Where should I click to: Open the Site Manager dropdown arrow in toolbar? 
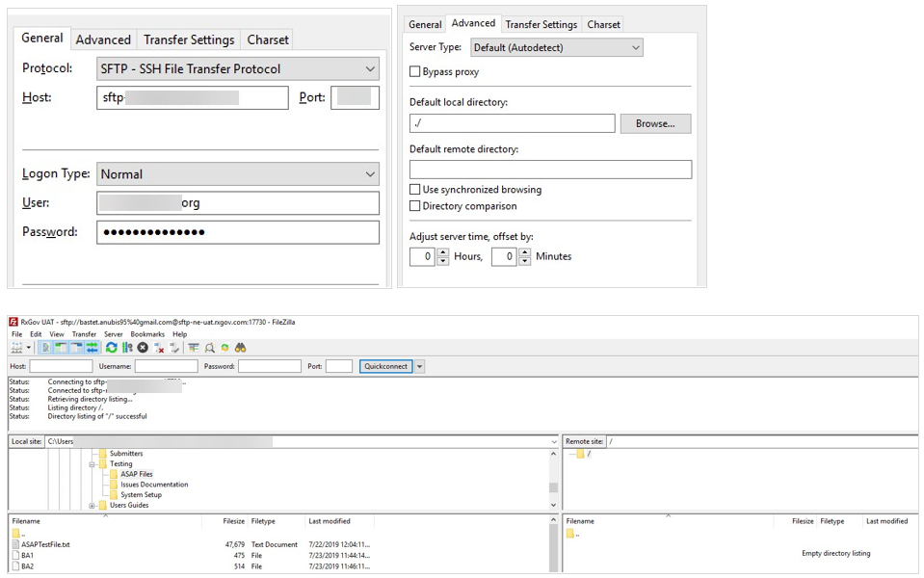pos(29,348)
